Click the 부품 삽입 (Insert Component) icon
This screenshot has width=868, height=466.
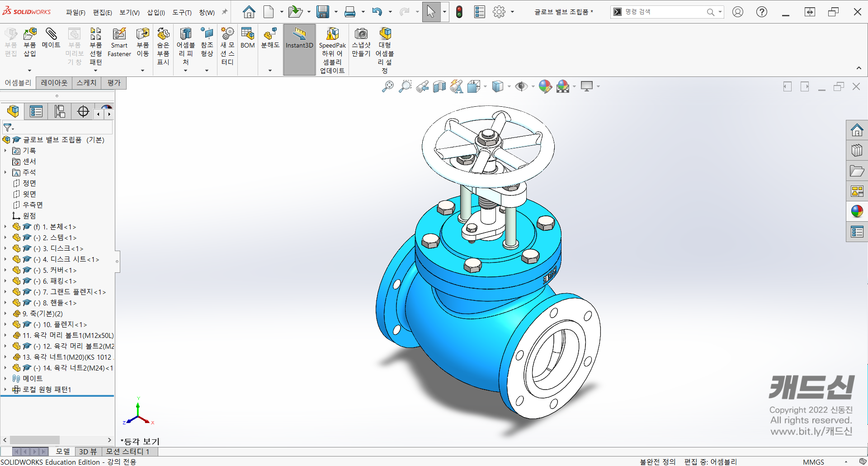tap(30, 34)
